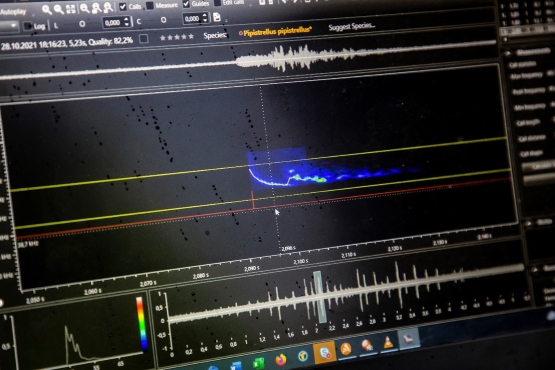The width and height of the screenshot is (555, 370).
Task: Click the first zoom in magnifier icon
Action: coord(46,10)
